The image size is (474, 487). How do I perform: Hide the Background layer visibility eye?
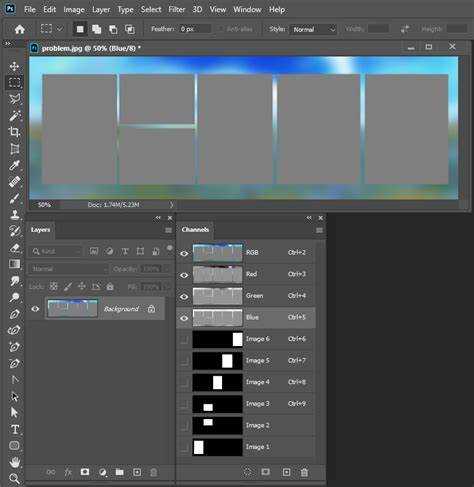(35, 309)
